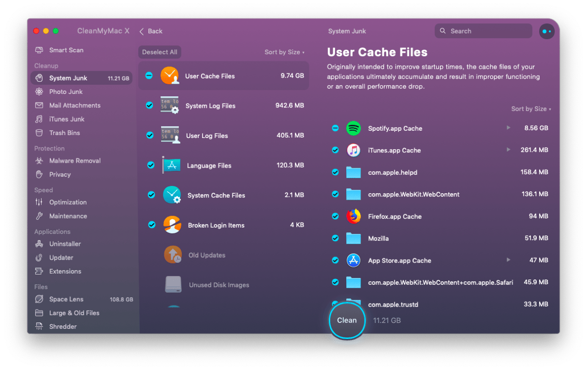Uncheck the System Cache Files checkbox

point(151,195)
